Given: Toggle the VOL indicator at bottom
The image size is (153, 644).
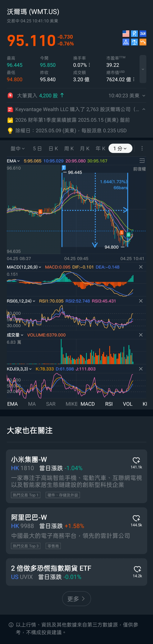Looking at the screenshot, I should 127,404.
